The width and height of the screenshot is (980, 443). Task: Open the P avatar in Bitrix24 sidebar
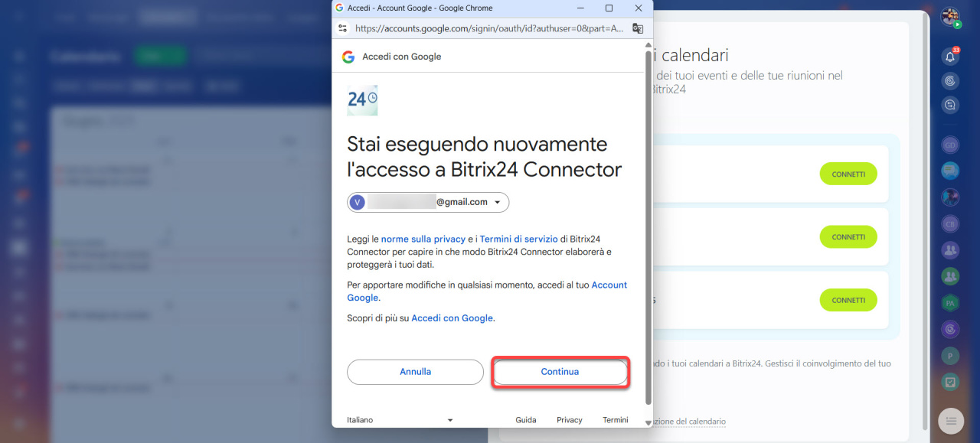tap(950, 356)
